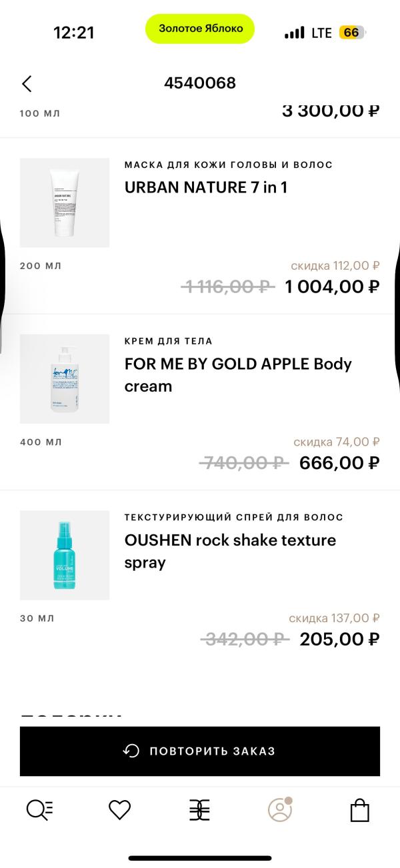This screenshot has width=400, height=868.
Task: Open the profile account icon
Action: (280, 809)
